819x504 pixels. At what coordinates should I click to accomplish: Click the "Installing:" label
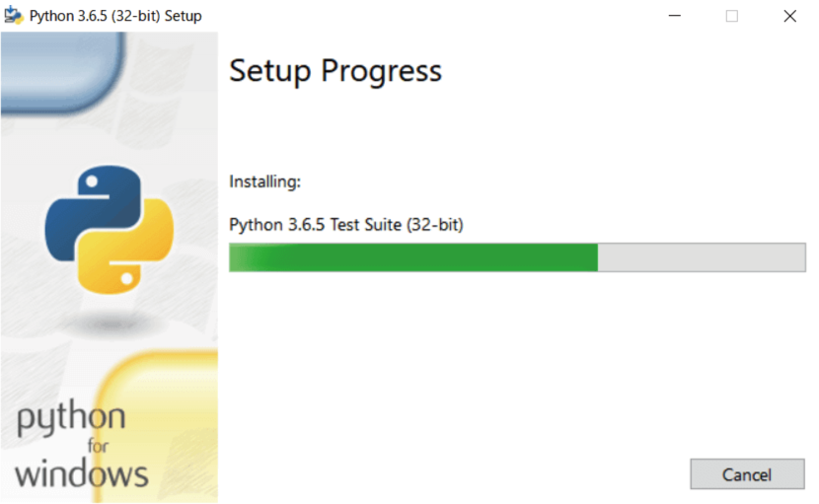(x=264, y=181)
